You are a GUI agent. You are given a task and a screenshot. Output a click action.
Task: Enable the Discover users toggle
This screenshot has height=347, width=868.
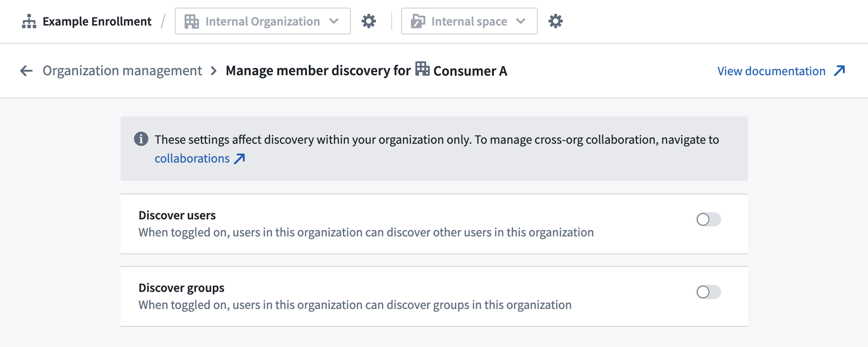pos(708,219)
